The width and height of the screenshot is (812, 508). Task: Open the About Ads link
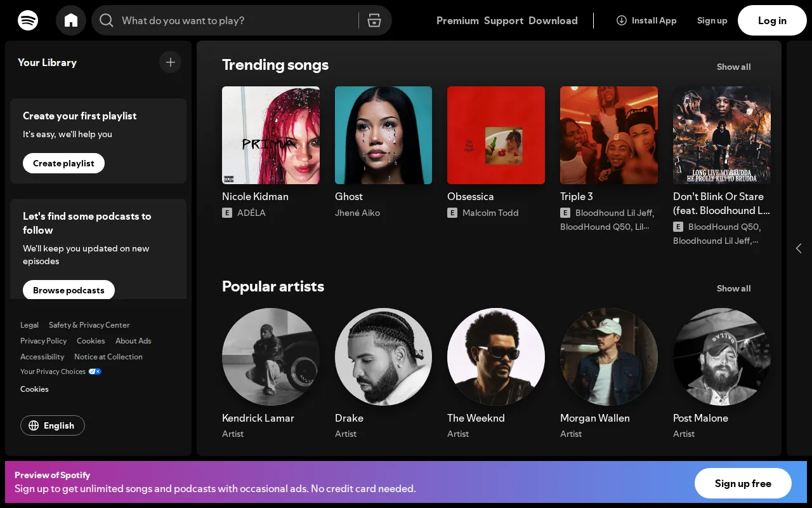pyautogui.click(x=133, y=340)
